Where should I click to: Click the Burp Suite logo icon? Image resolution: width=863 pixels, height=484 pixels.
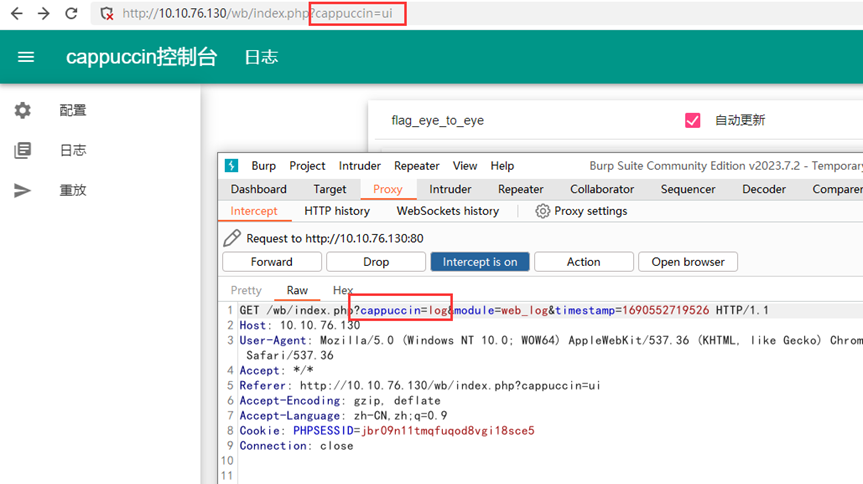click(231, 166)
